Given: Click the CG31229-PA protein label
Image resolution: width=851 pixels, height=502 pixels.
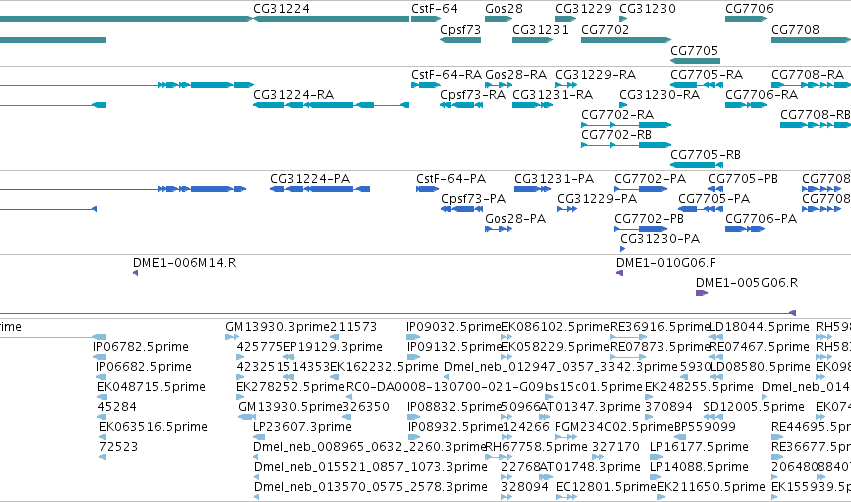Looking at the screenshot, I should (596, 199).
